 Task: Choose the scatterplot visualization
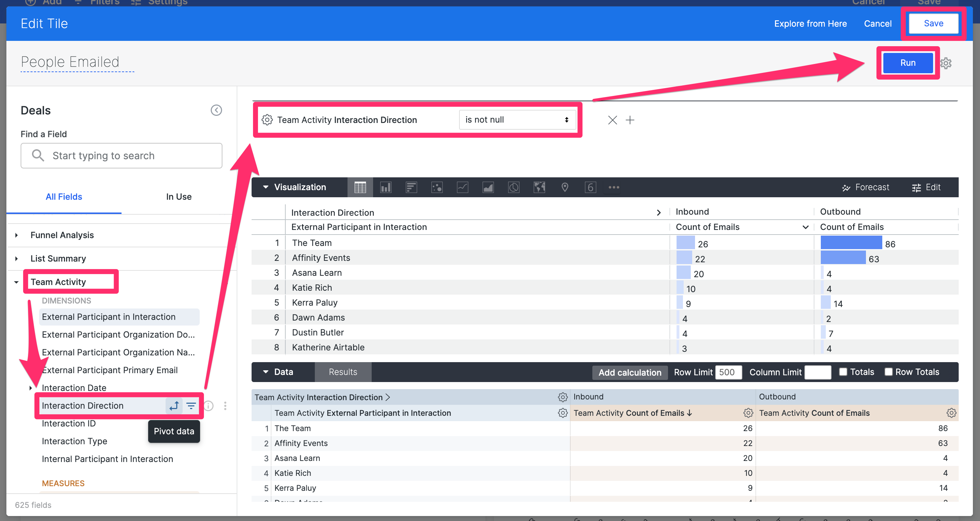[437, 187]
